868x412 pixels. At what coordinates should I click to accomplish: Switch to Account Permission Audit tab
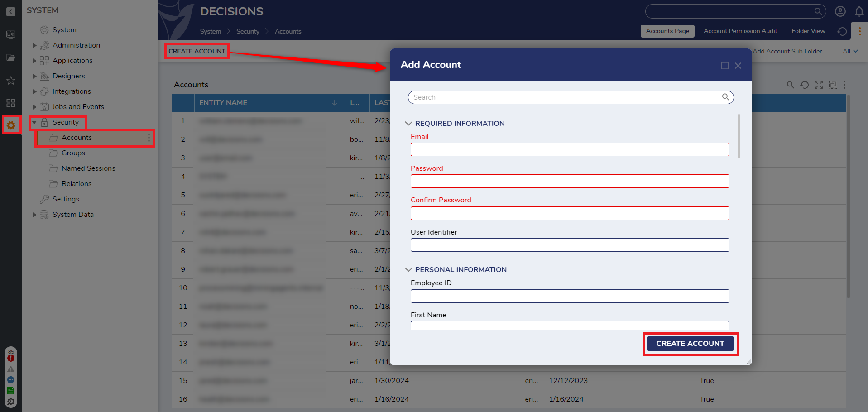(740, 31)
